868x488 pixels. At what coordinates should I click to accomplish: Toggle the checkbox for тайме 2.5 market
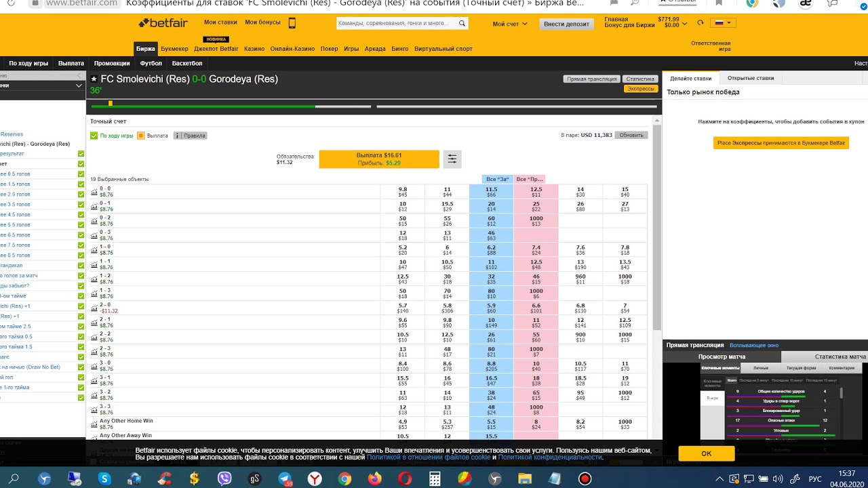pos(81,327)
